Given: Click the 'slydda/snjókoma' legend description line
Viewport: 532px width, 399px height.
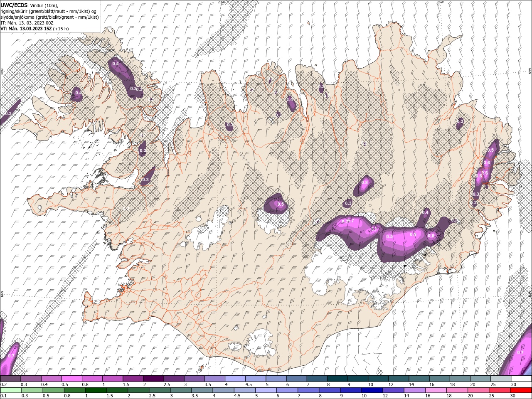Looking at the screenshot, I should (x=49, y=17).
